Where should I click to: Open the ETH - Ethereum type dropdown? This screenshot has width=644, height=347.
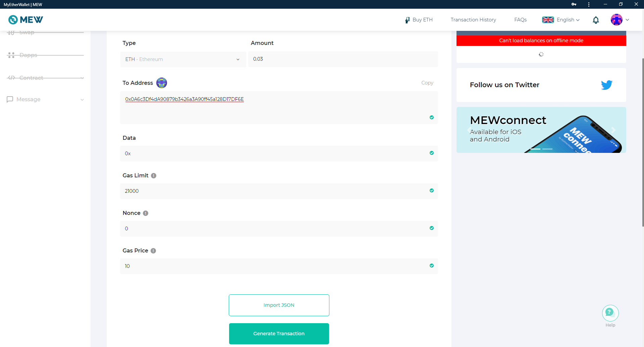click(x=183, y=59)
